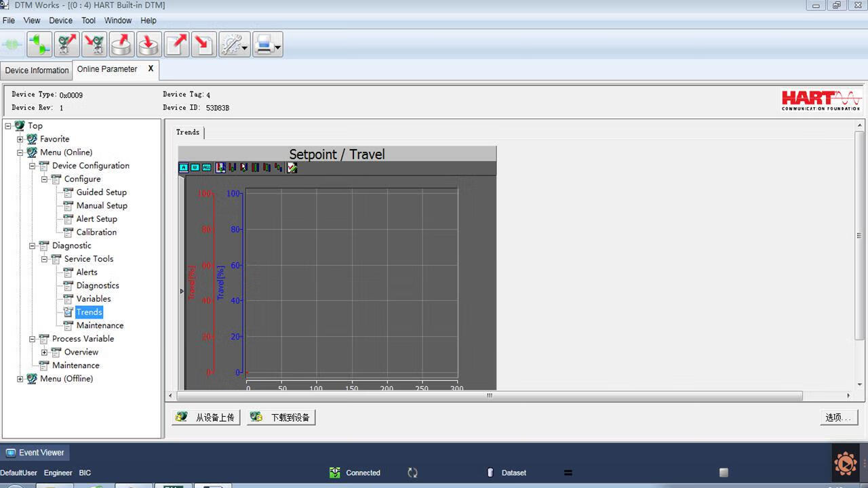Click the orange gear icon at bottom right
The height and width of the screenshot is (488, 868).
(846, 464)
